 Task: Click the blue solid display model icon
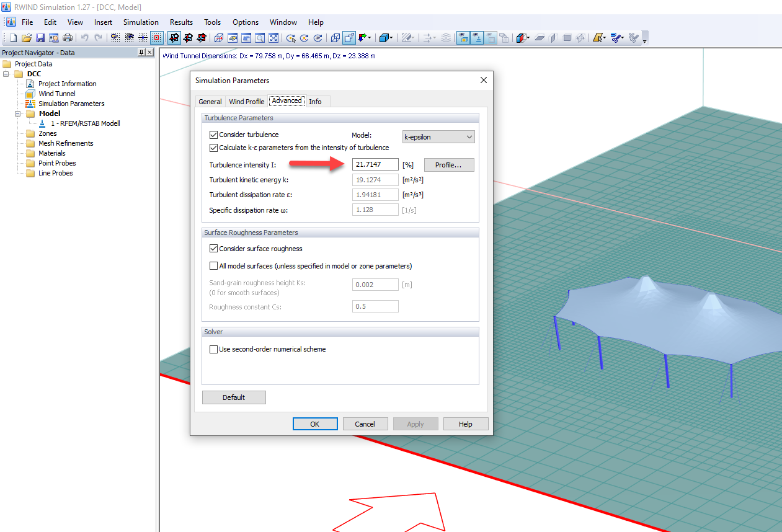tap(384, 38)
